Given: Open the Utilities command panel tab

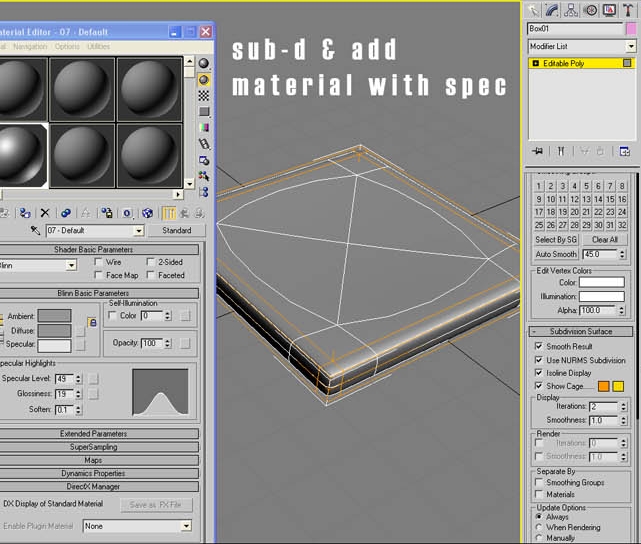Looking at the screenshot, I should coord(628,10).
